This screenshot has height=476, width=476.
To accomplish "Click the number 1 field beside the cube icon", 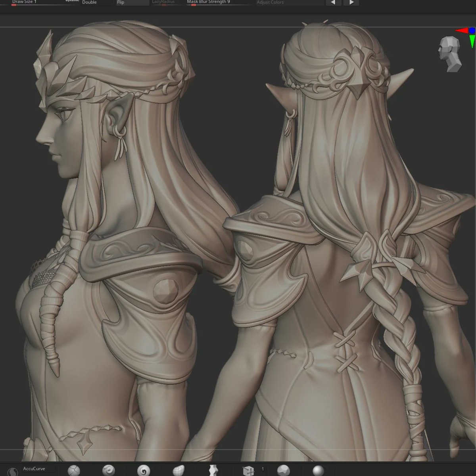I will 263,469.
